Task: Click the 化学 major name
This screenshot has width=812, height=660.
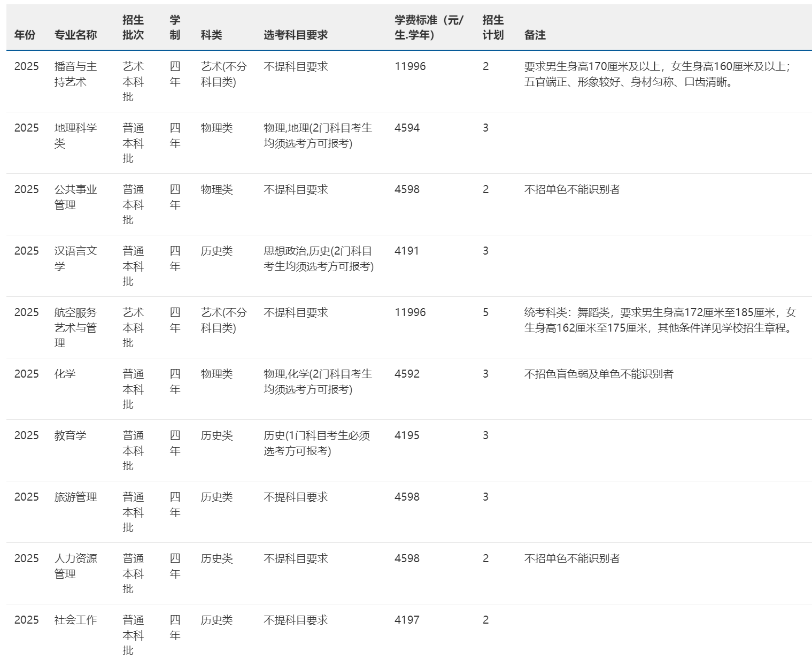Action: click(65, 374)
